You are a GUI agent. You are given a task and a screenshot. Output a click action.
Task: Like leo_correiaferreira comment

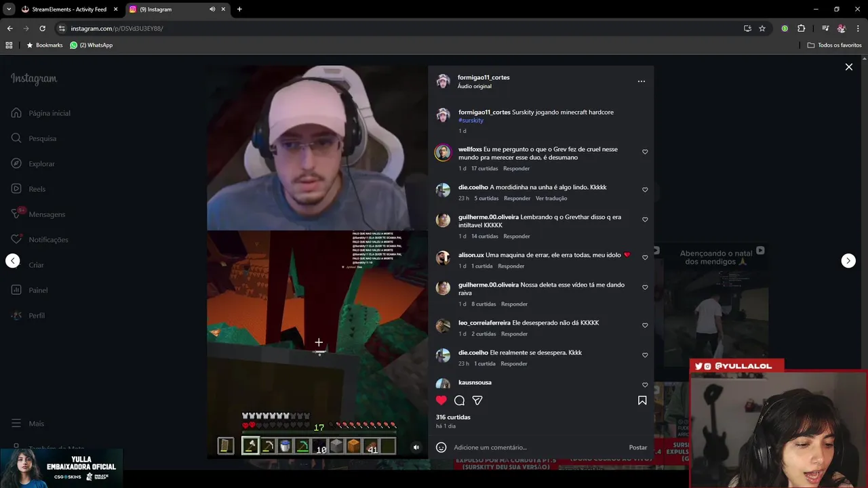coord(645,325)
